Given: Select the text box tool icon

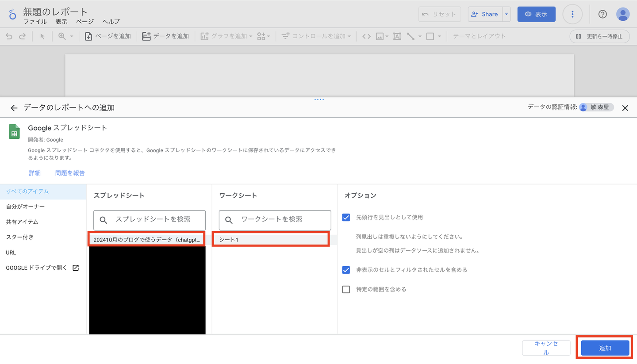Looking at the screenshot, I should (x=397, y=36).
